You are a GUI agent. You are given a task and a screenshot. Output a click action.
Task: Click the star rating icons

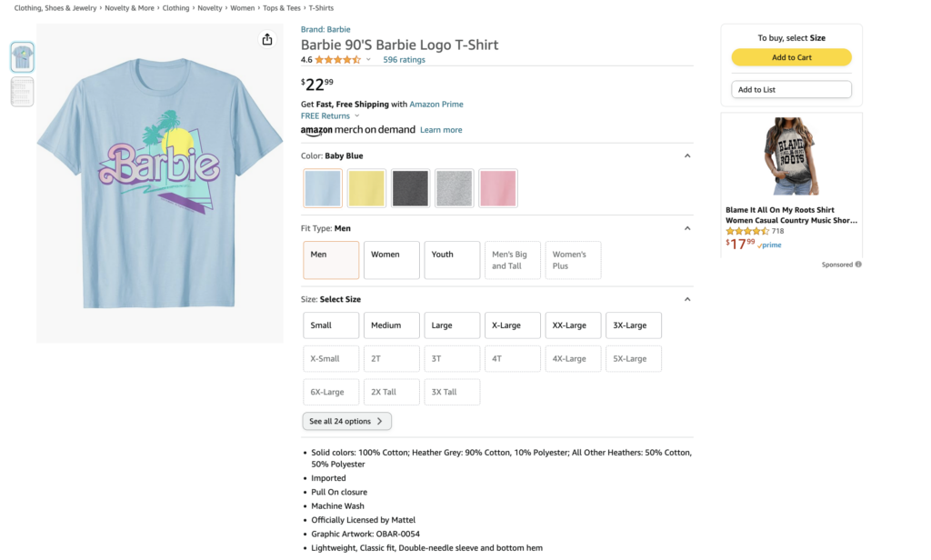[x=337, y=60]
